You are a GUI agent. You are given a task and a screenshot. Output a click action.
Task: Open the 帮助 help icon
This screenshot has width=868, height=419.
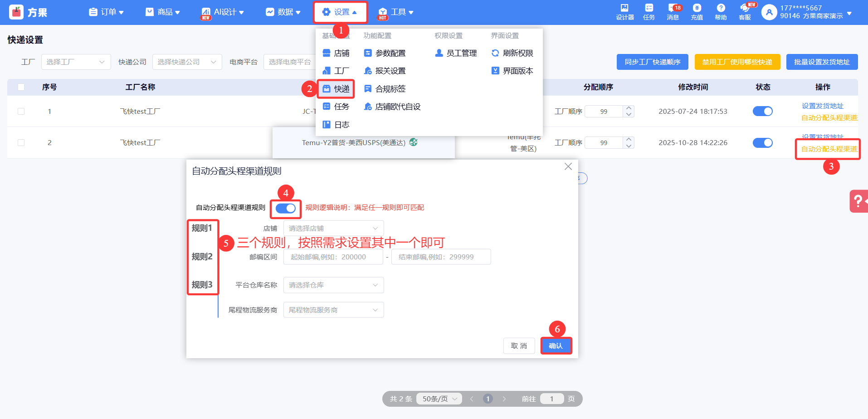[721, 12]
